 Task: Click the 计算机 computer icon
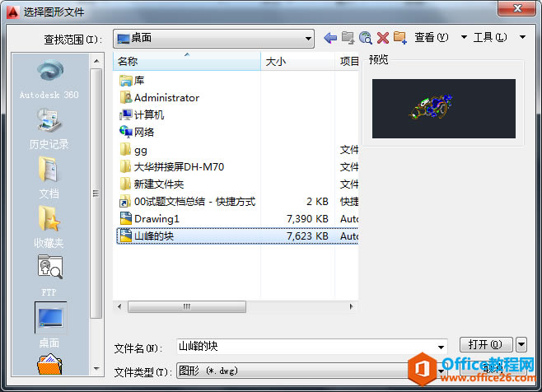coord(126,114)
